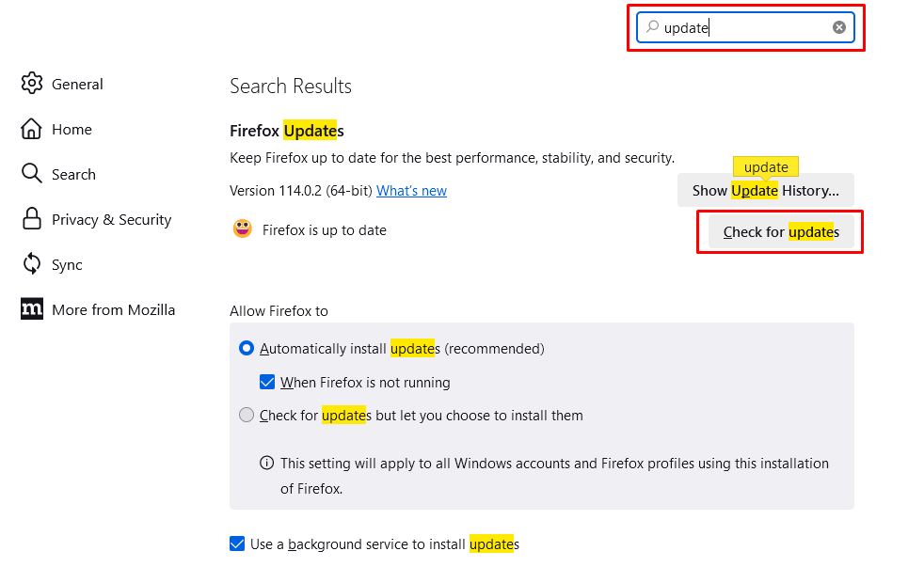Open the General settings category

click(77, 84)
